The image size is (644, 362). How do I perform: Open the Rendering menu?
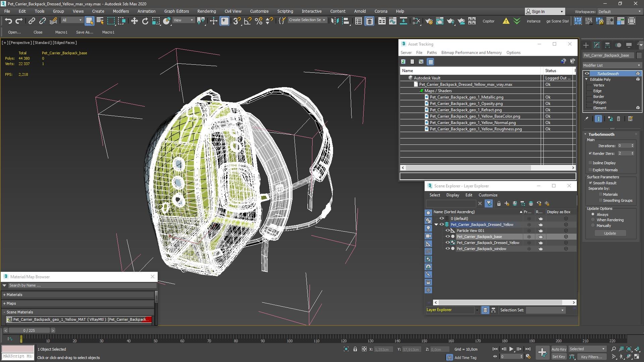(206, 11)
